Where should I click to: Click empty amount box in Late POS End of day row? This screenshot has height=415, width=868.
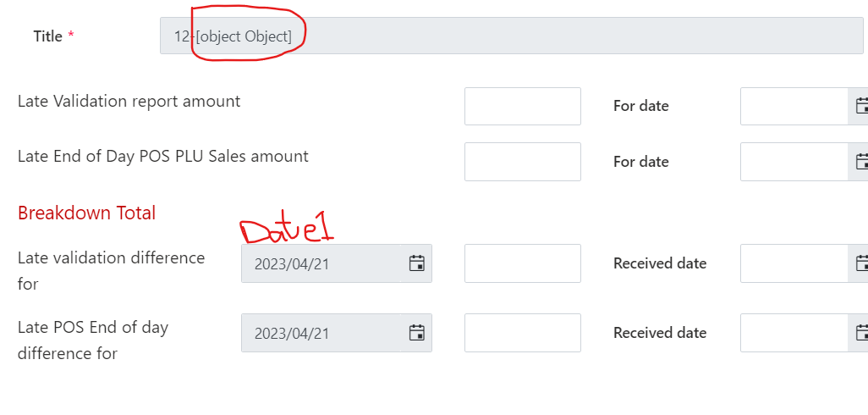522,333
